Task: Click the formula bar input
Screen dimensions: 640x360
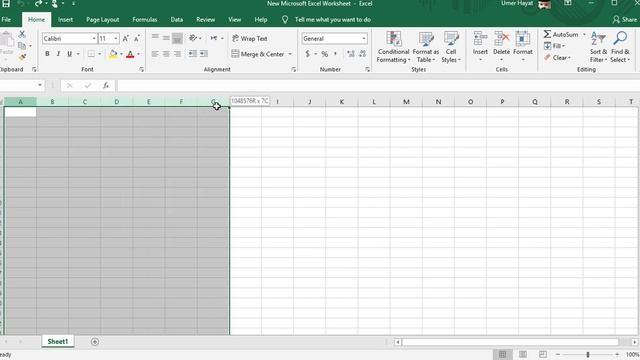Action: (x=378, y=85)
